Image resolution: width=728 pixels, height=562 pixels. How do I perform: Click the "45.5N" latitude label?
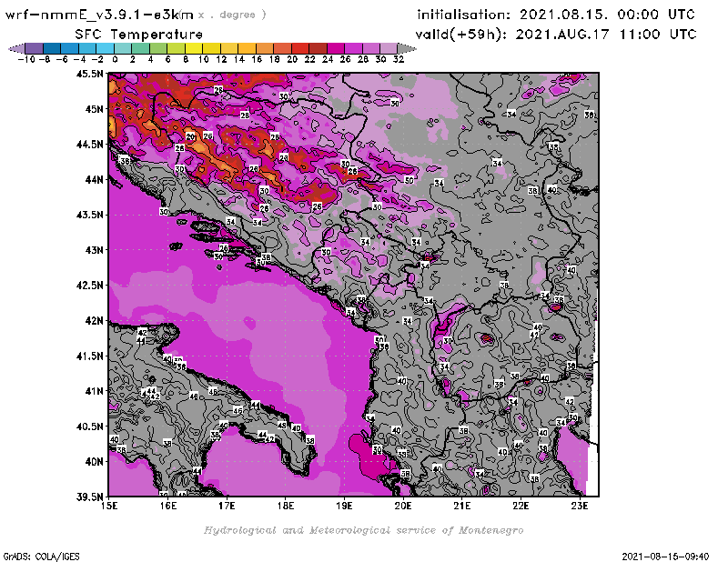click(89, 74)
